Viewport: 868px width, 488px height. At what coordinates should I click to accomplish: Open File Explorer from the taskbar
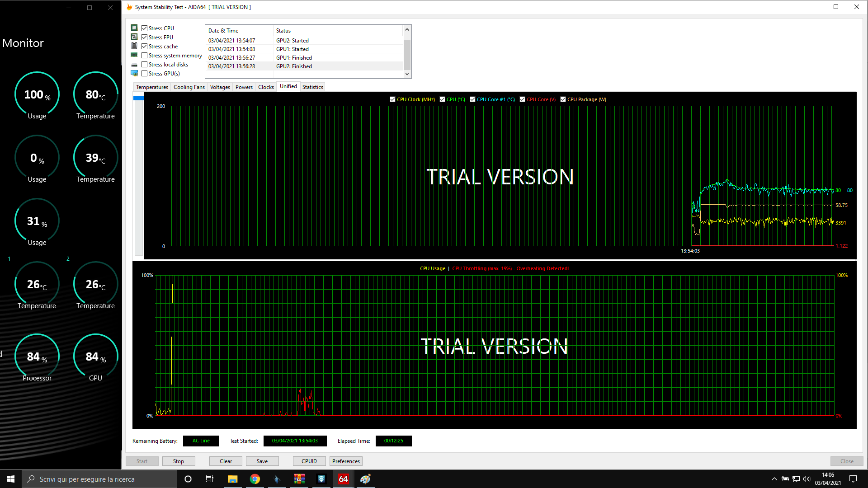(x=232, y=479)
